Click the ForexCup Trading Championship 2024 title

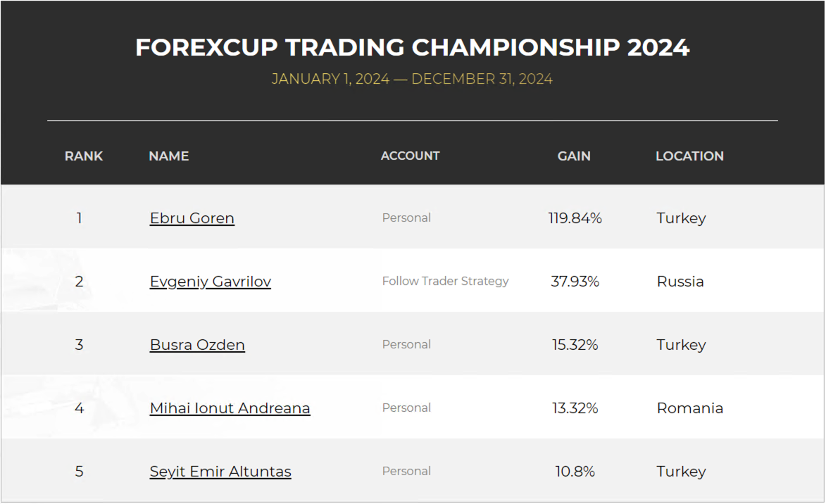pyautogui.click(x=412, y=47)
